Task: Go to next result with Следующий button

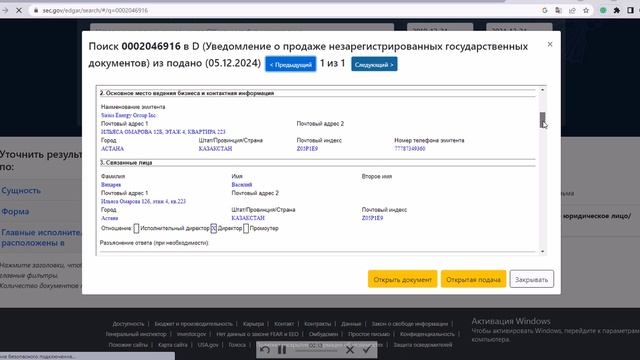Action: (x=374, y=64)
